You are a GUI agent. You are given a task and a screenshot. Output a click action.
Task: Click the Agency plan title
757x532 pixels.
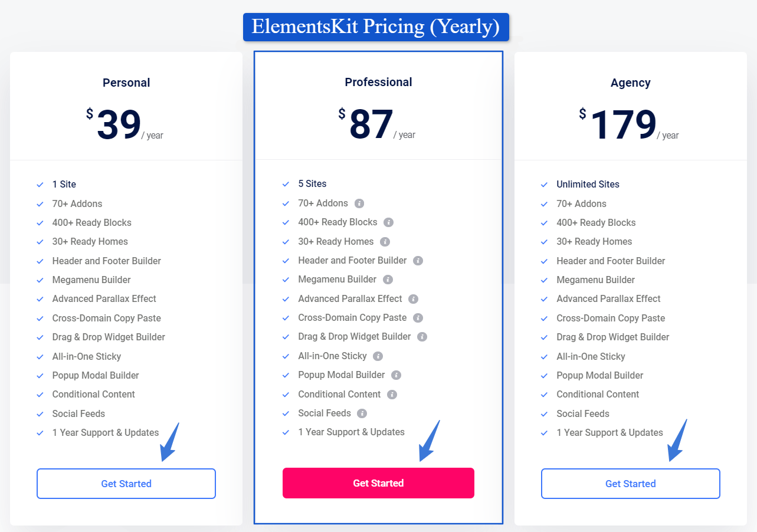631,83
